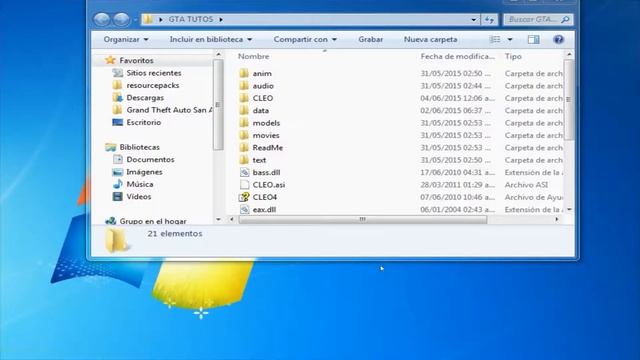Select the CLEO folder icon
The height and width of the screenshot is (360, 640).
click(x=244, y=98)
